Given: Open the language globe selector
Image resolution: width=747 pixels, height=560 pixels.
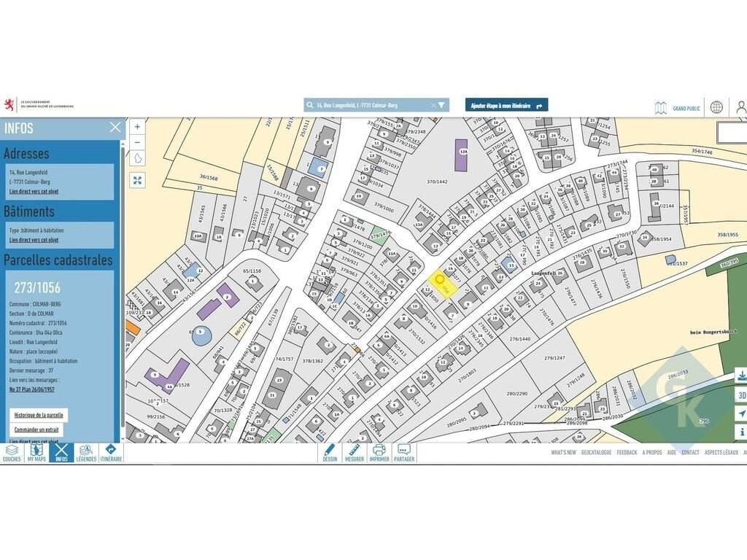Looking at the screenshot, I should [x=716, y=108].
